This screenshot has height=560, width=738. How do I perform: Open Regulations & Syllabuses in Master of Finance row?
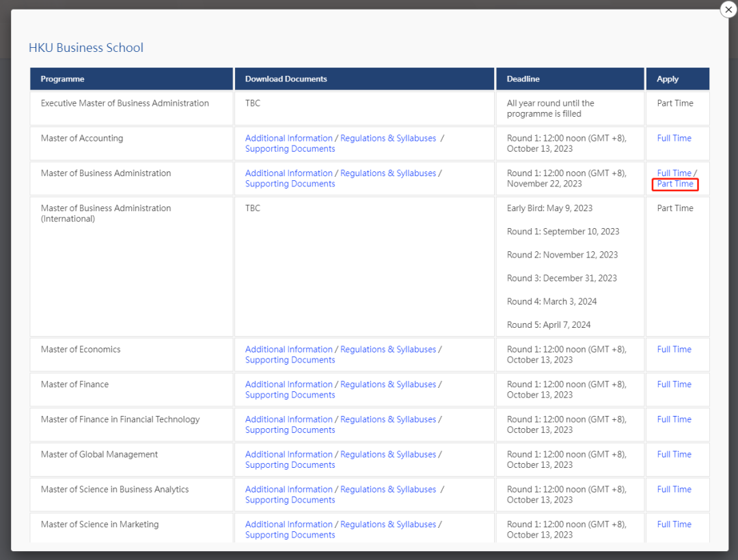pyautogui.click(x=388, y=384)
